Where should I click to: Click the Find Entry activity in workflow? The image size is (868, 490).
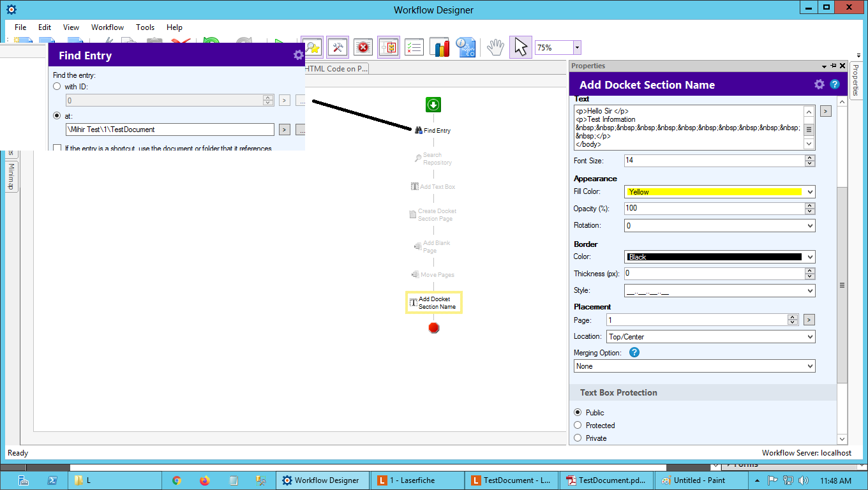pyautogui.click(x=433, y=130)
